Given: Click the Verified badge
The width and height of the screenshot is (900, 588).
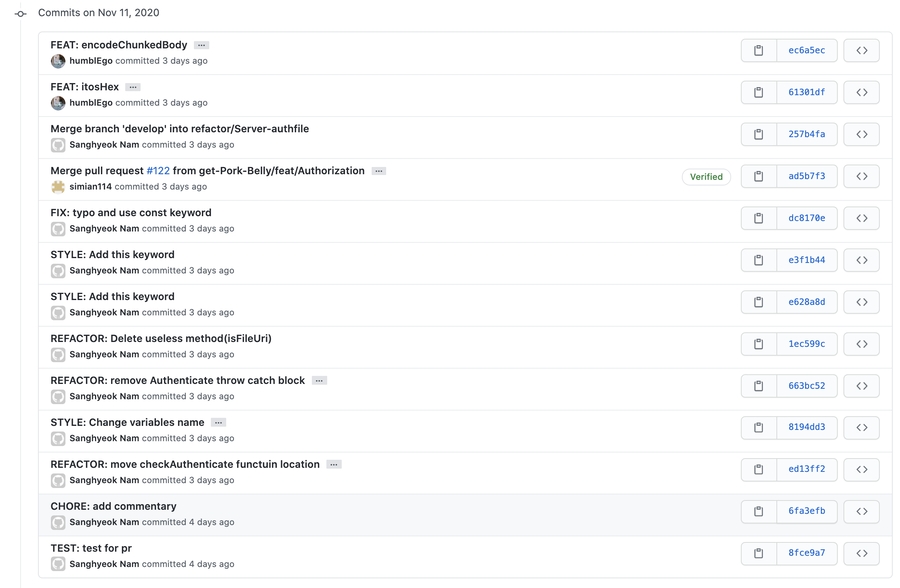Looking at the screenshot, I should tap(706, 177).
